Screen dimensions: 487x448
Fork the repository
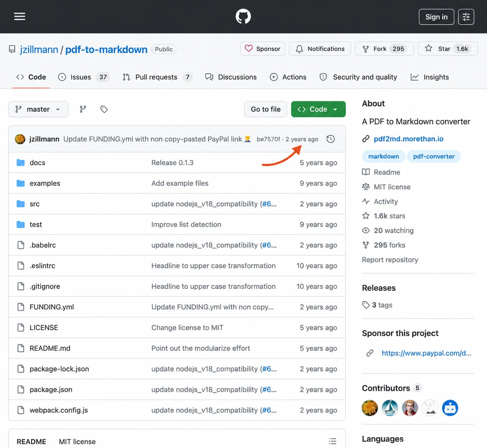point(384,49)
